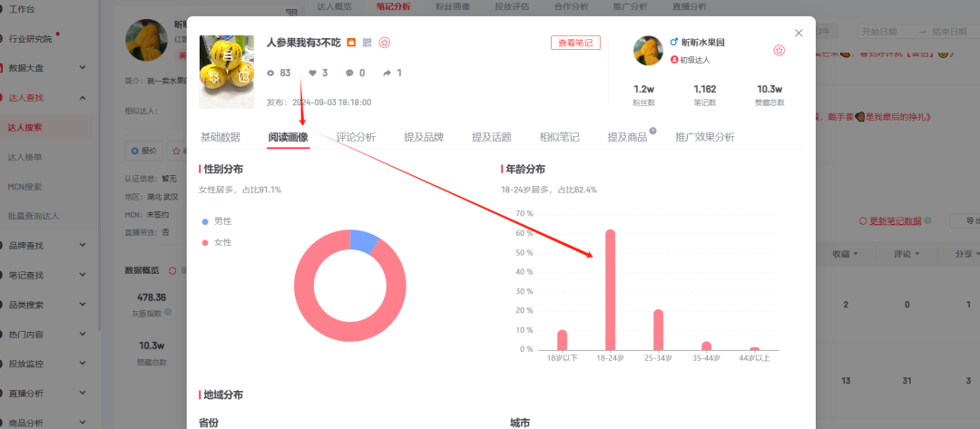The width and height of the screenshot is (980, 429).
Task: Click the eye views icon showing 83
Action: tap(270, 73)
